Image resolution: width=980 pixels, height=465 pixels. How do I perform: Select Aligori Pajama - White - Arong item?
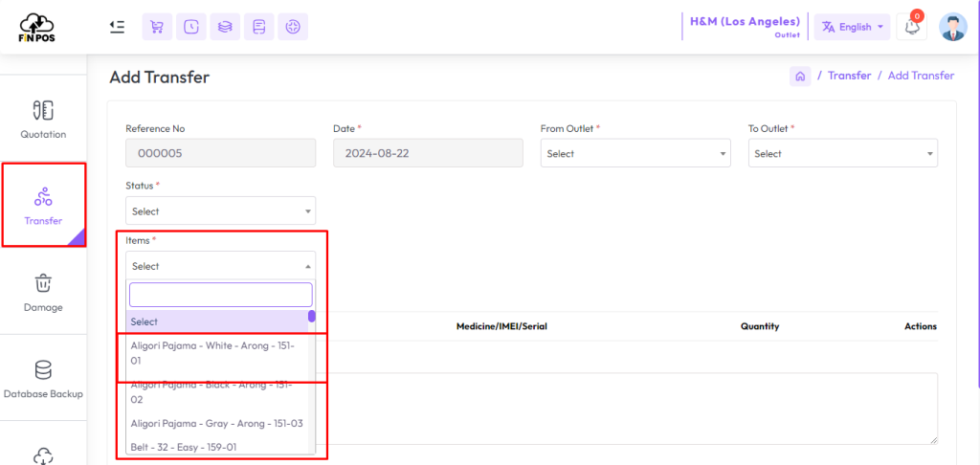217,353
